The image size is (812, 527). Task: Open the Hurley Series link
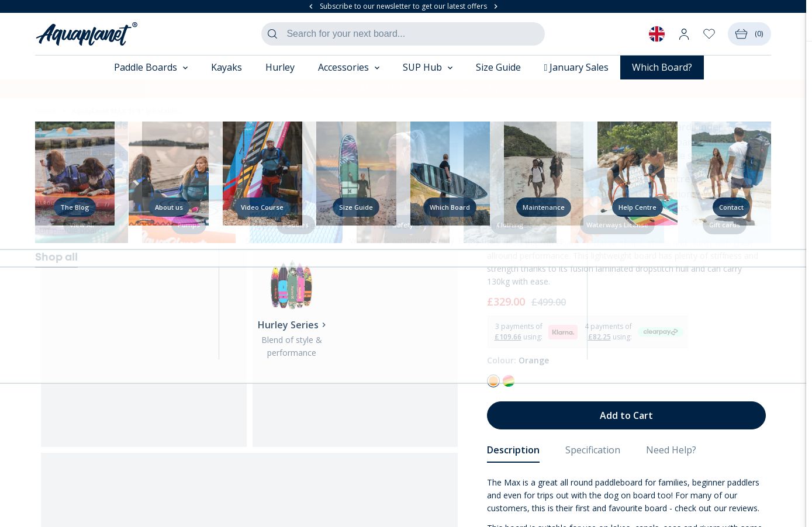tap(291, 325)
